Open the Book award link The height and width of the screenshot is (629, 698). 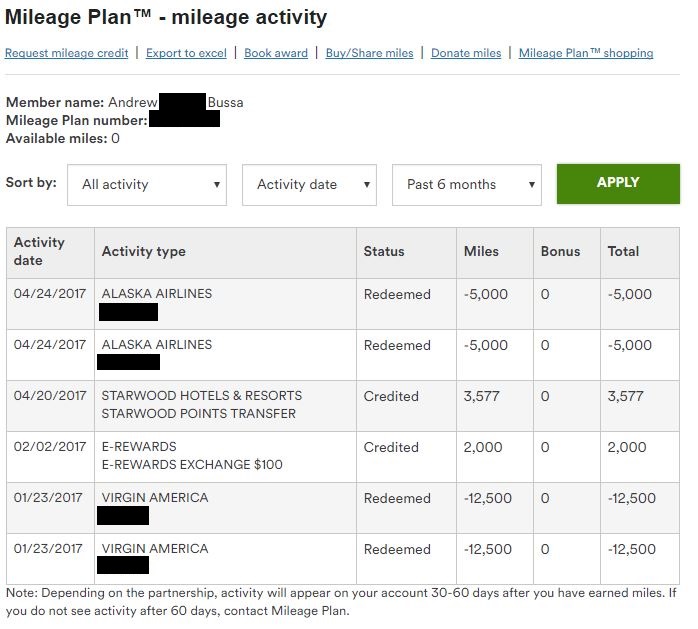click(x=276, y=53)
